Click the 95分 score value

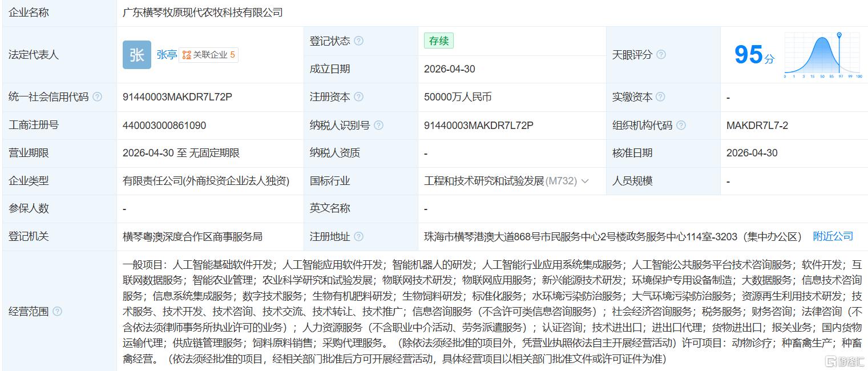754,55
